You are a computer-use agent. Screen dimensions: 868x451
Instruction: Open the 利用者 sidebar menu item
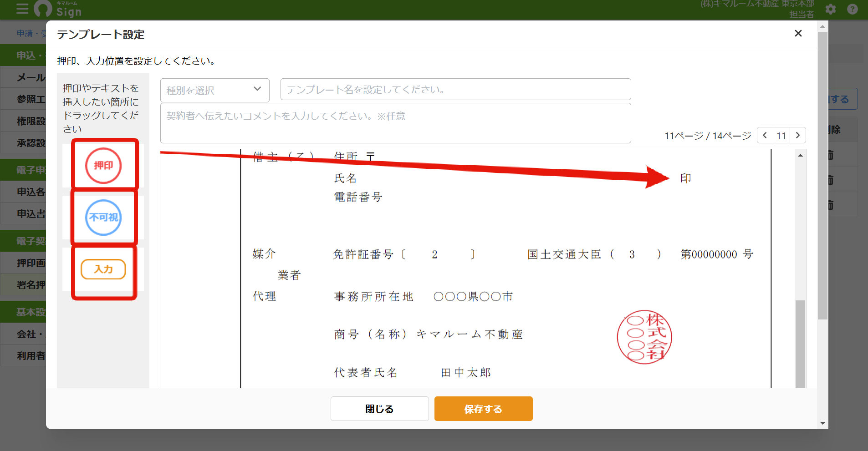(23, 356)
